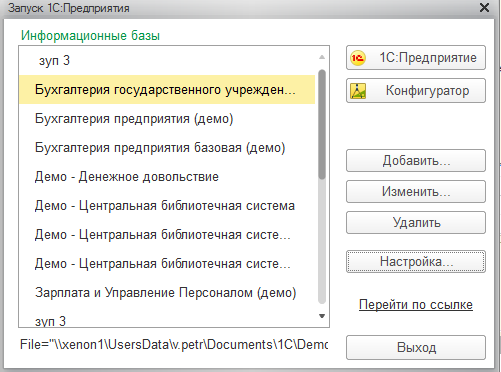Screen dimensions: 501x372
Task: Close the Запуск 1С:Предприятия window
Action: tap(484, 7)
